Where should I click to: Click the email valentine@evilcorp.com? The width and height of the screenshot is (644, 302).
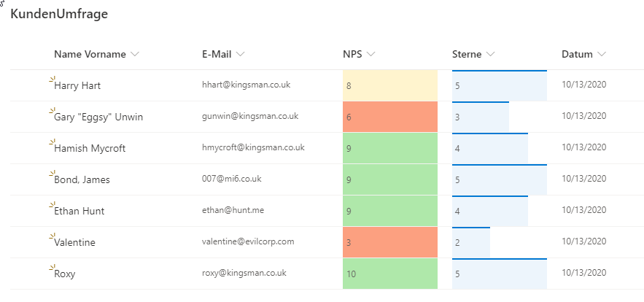click(x=248, y=241)
